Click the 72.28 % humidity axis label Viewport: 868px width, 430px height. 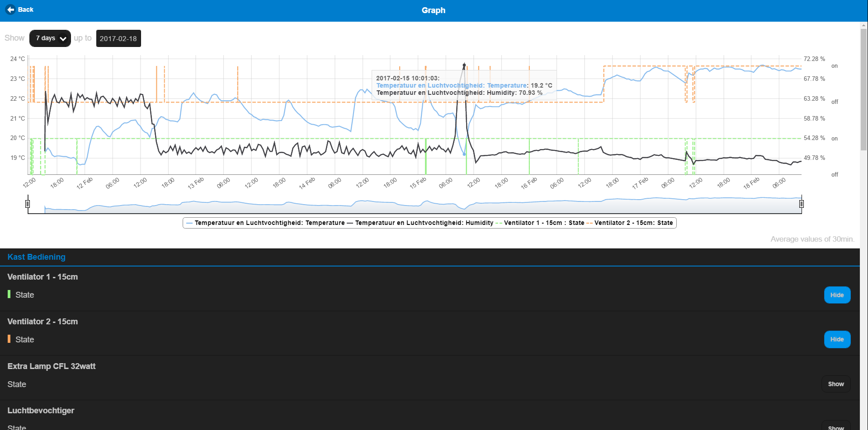(814, 59)
